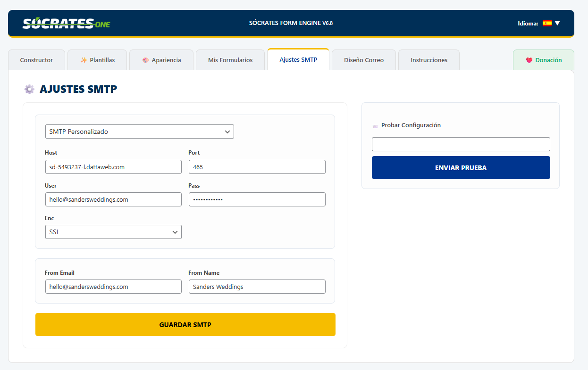Expand the SMTP Personalizado provider dropdown
Screen dimensions: 588x370
(x=139, y=132)
